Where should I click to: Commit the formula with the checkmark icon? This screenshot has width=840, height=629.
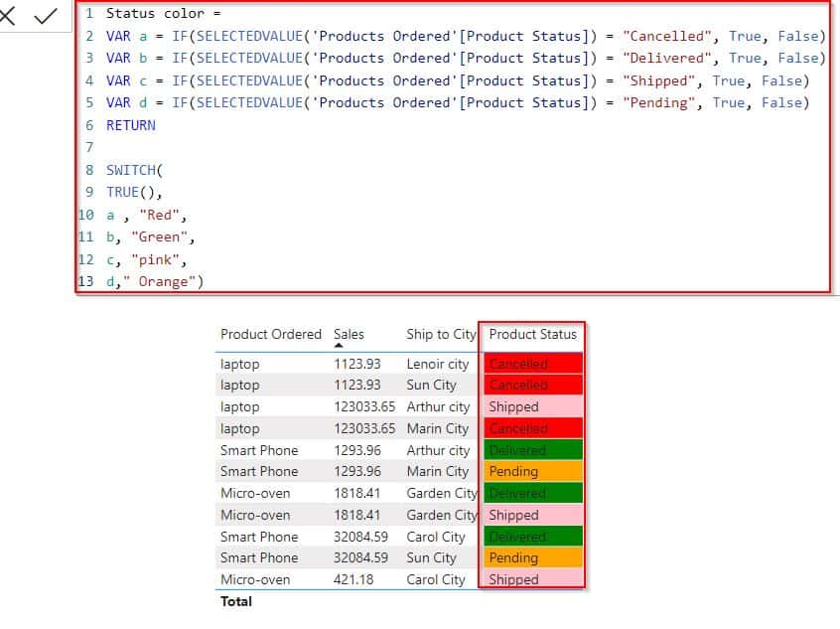(46, 16)
